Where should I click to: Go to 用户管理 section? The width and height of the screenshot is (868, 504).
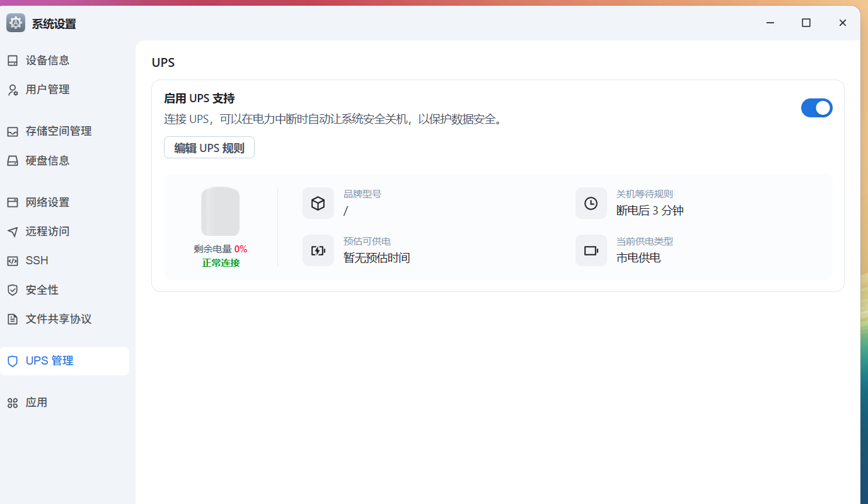tap(64, 90)
